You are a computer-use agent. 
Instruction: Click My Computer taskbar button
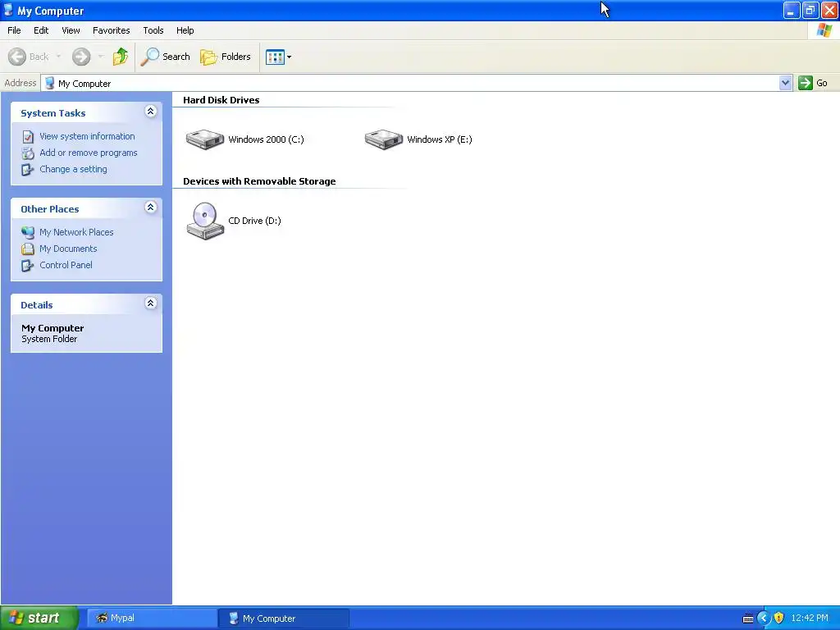click(x=283, y=618)
